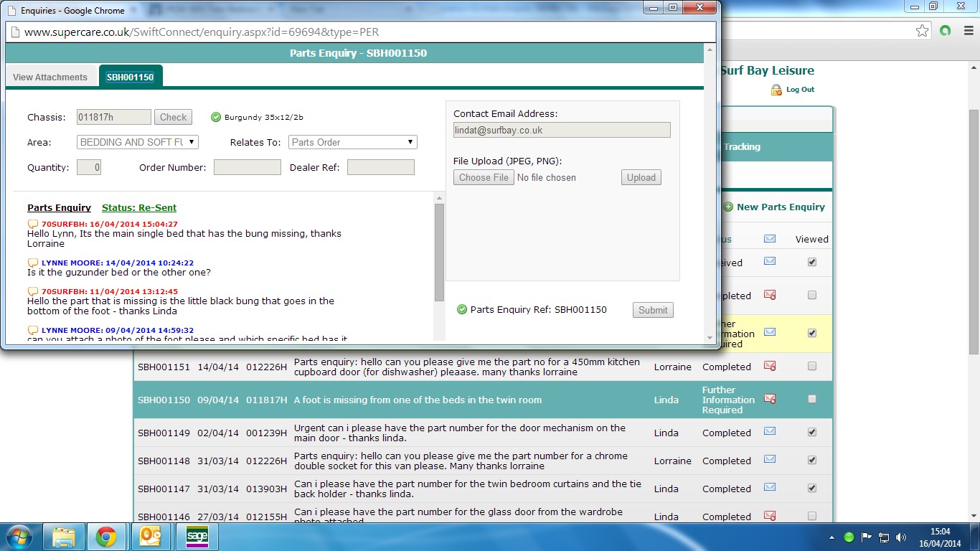Click the green plus New Parts Enquiry icon
Image resolution: width=980 pixels, height=551 pixels.
pos(728,207)
